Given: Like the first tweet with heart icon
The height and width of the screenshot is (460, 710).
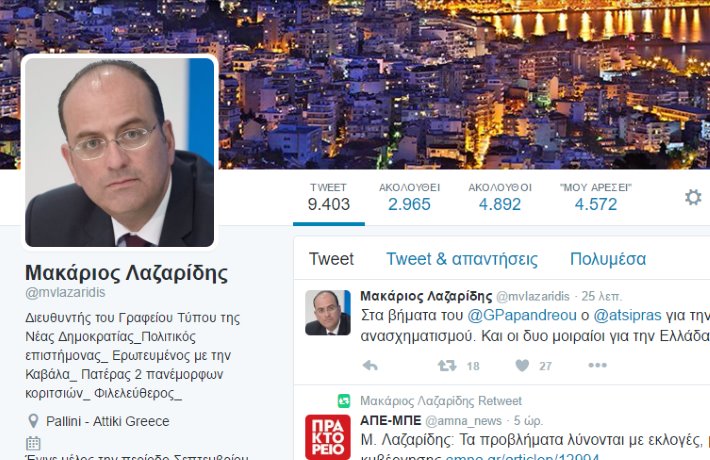Looking at the screenshot, I should [x=522, y=365].
